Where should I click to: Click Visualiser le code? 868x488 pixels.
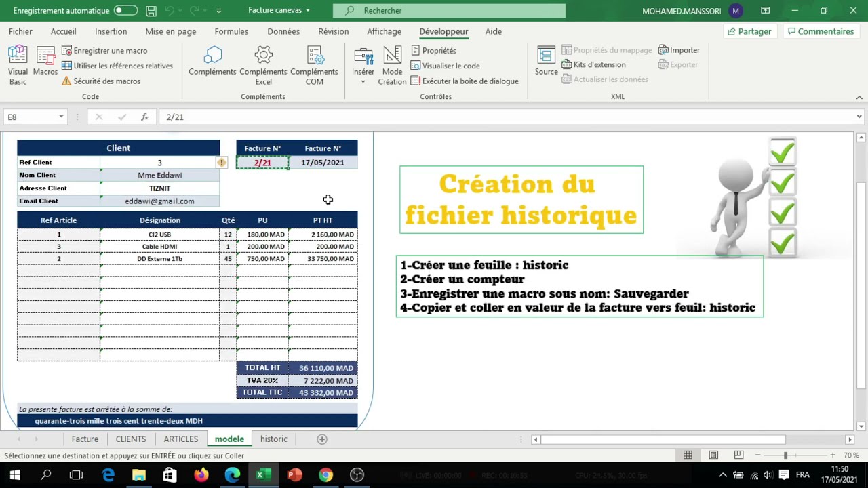(x=445, y=66)
